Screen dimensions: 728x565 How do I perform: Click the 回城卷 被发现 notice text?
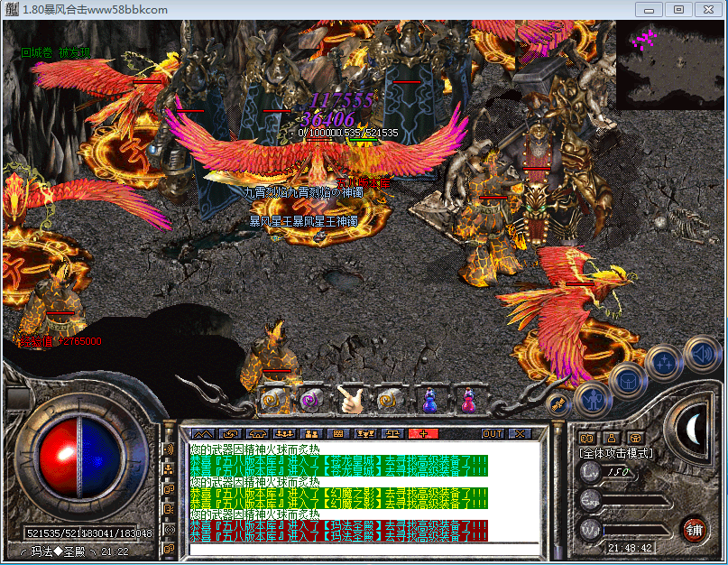[55, 52]
